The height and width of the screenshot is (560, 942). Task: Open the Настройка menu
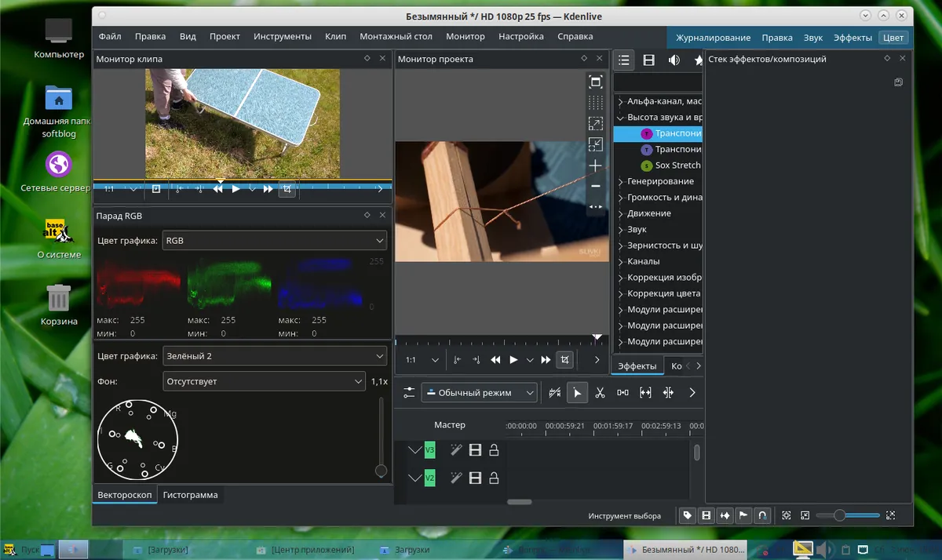[x=521, y=36]
